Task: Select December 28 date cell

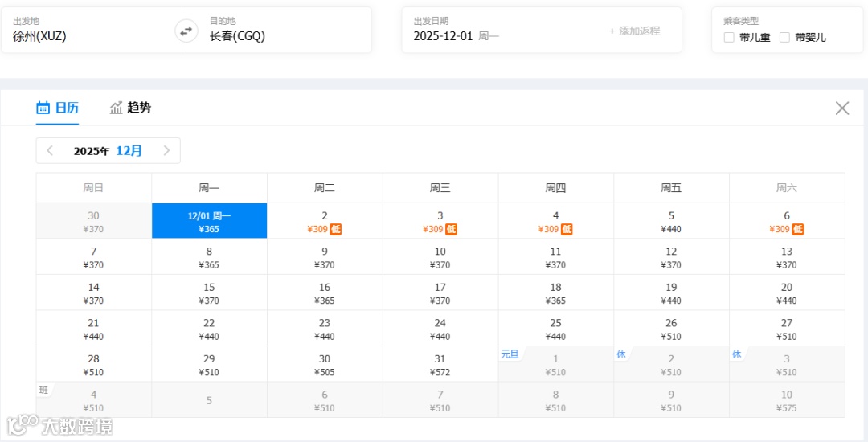Action: point(93,365)
